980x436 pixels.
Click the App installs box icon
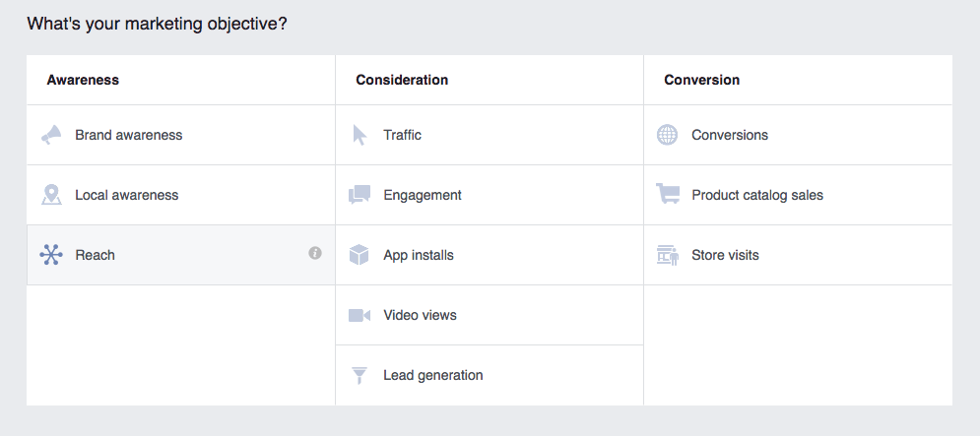[359, 255]
